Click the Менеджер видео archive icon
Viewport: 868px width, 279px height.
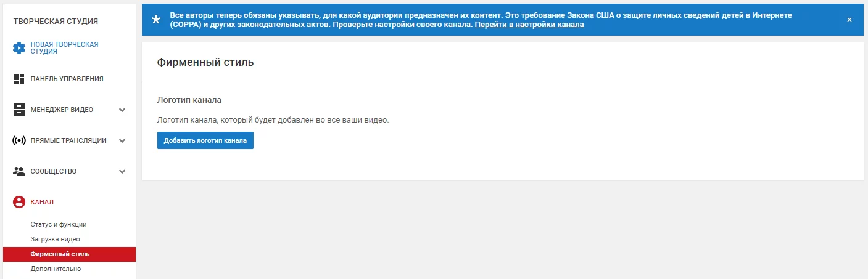[x=19, y=110]
